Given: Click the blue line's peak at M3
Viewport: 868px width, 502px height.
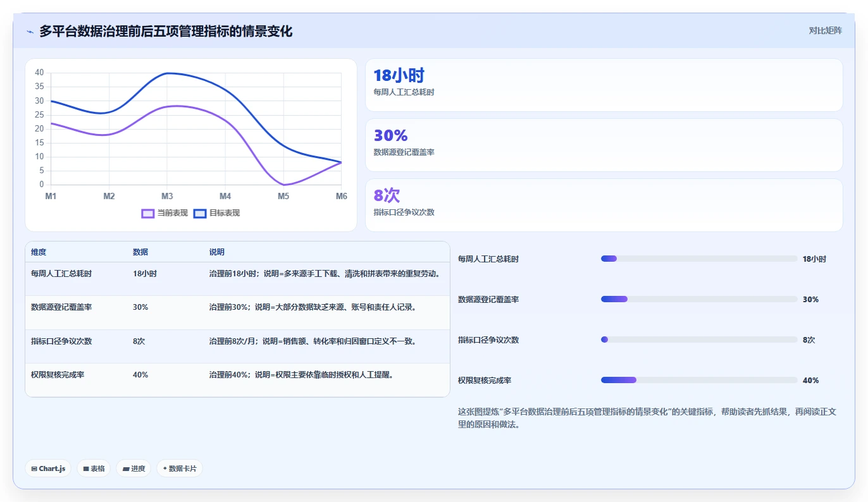Looking at the screenshot, I should (167, 73).
